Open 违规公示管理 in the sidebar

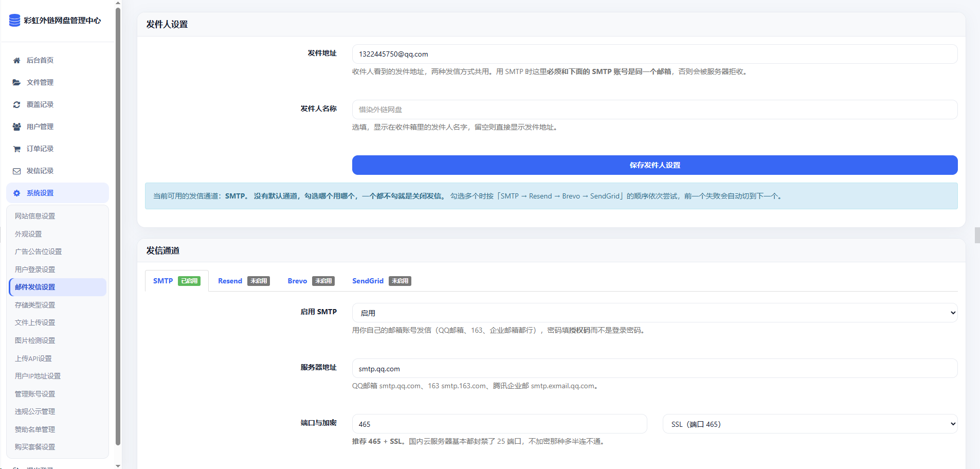[35, 411]
